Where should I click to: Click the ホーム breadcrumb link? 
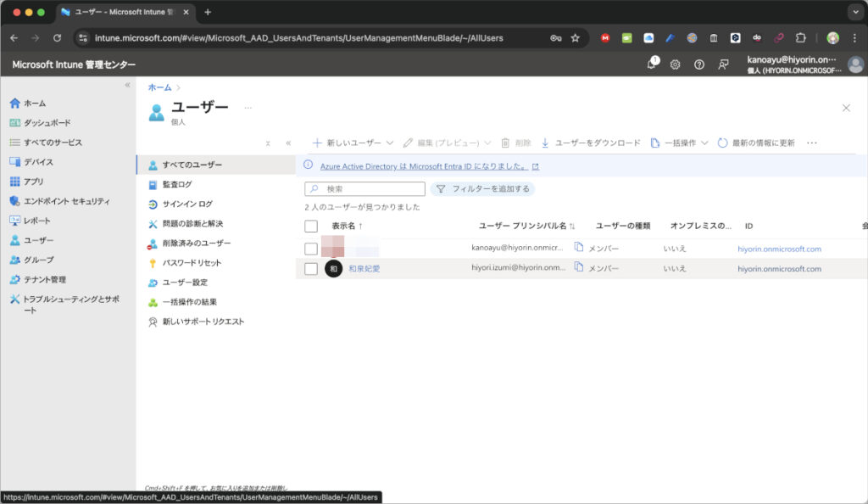click(x=159, y=87)
